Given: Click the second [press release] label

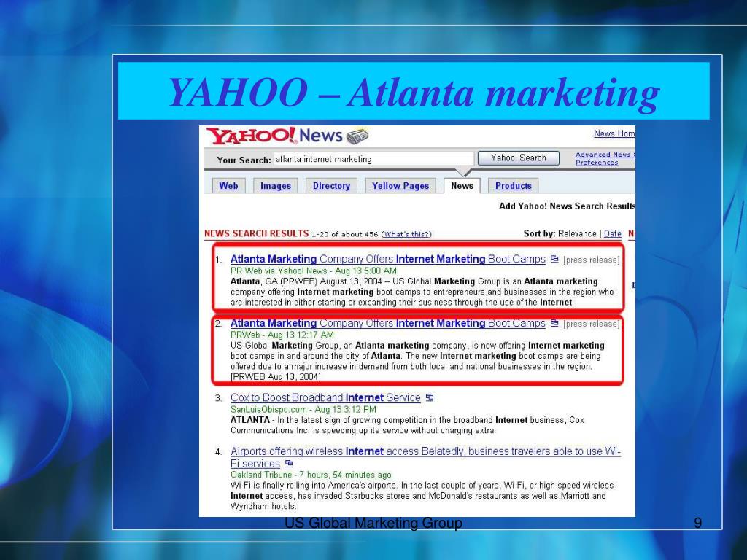Looking at the screenshot, I should click(x=591, y=324).
